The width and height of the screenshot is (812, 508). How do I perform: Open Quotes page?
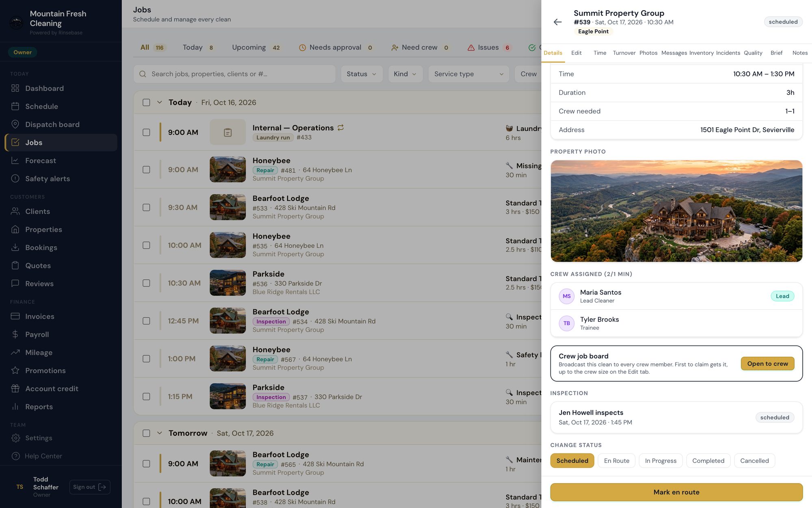(x=61, y=266)
